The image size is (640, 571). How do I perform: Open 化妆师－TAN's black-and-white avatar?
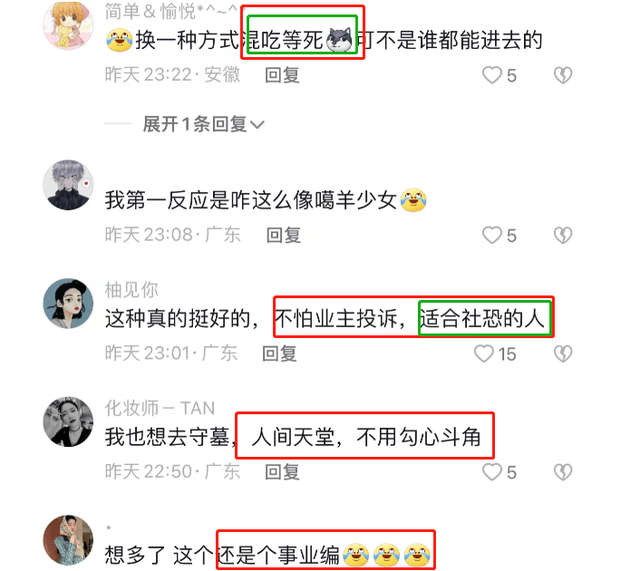(x=68, y=422)
